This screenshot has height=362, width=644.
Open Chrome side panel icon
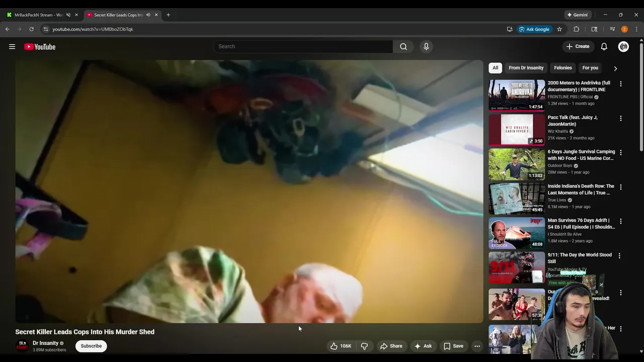(594, 29)
